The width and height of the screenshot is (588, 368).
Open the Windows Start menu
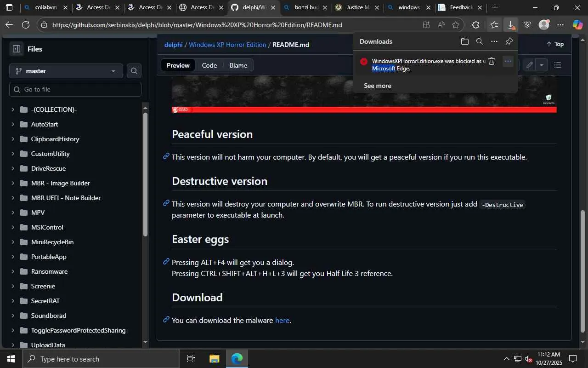click(11, 359)
